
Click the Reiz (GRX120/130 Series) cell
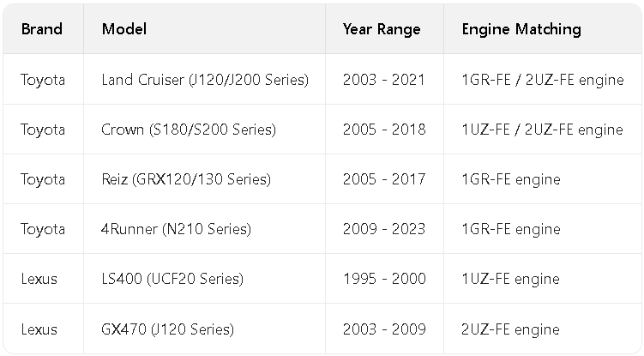coord(186,179)
